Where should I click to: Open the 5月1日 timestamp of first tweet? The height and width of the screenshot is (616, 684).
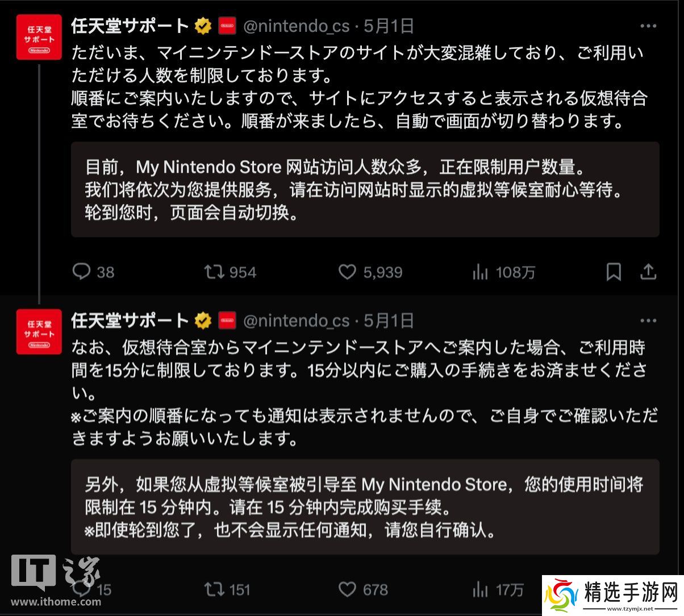click(x=389, y=26)
